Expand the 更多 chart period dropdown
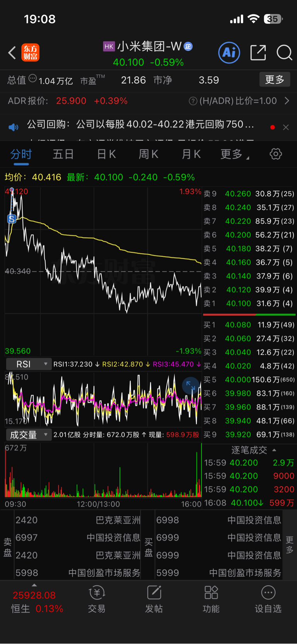Viewport: 297px width, 644px height. [x=234, y=154]
